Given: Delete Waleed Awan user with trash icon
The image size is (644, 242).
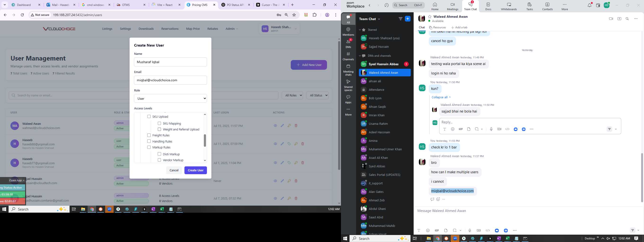Looking at the screenshot, I should pos(296,125).
